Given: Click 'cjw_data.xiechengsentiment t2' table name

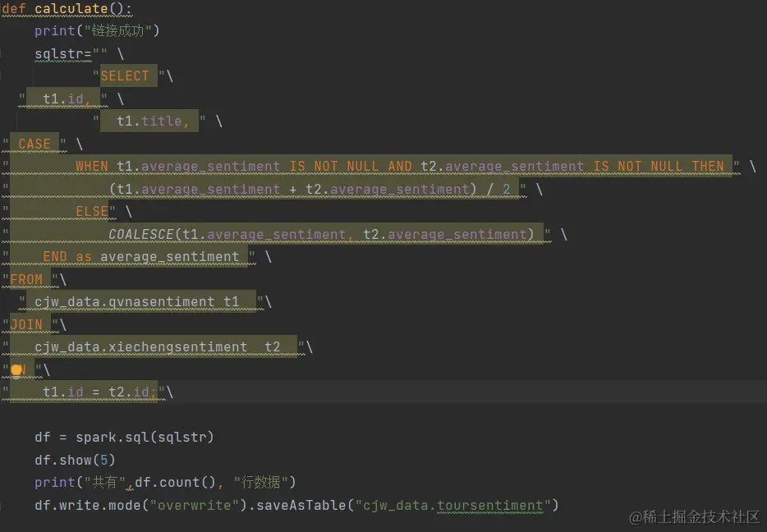Looking at the screenshot, I should 157,346.
